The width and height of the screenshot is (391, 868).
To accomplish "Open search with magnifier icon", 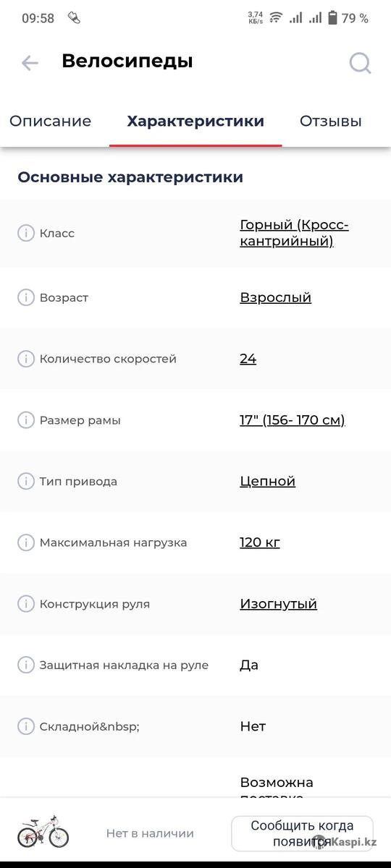I will pyautogui.click(x=360, y=63).
